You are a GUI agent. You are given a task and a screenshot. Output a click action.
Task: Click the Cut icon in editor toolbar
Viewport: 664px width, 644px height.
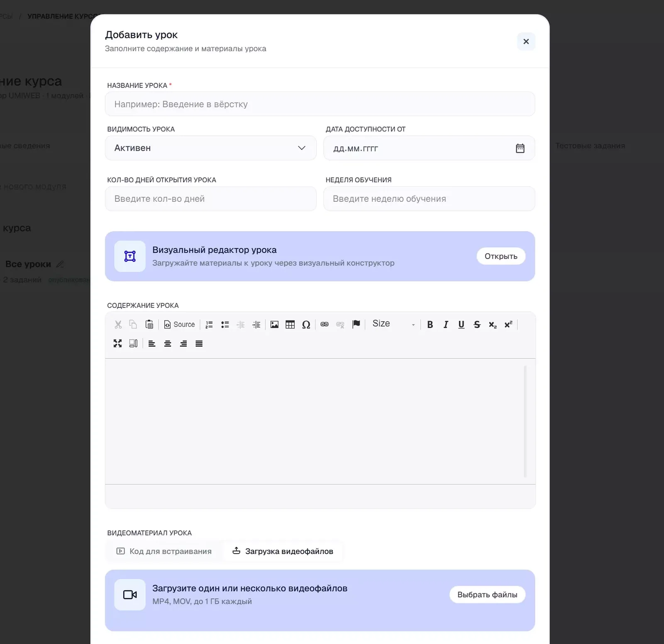[118, 324]
